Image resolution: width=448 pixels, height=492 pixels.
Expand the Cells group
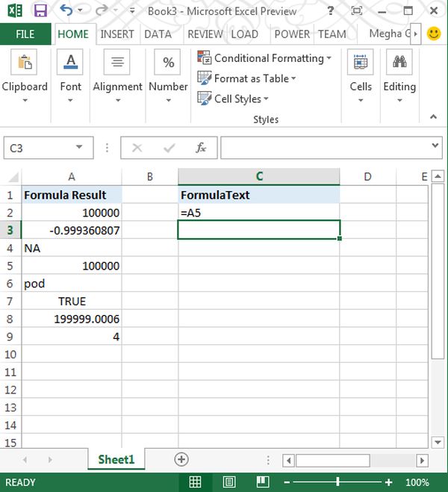361,76
